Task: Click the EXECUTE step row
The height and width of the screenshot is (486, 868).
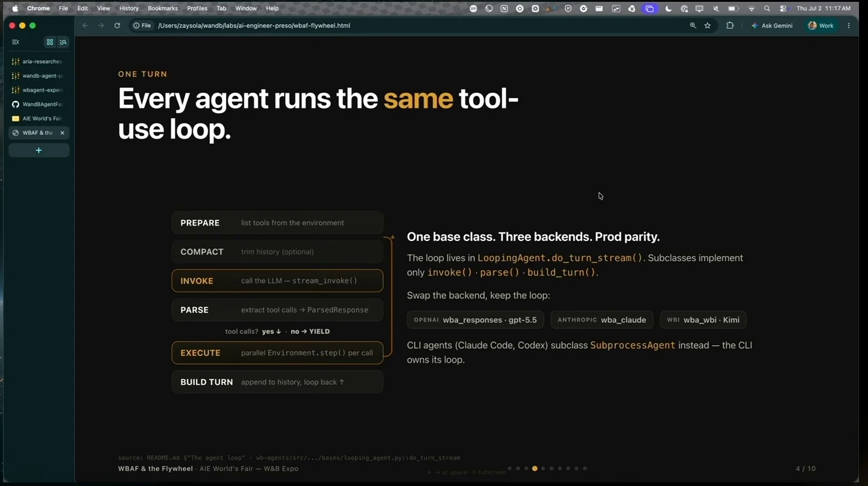Action: [277, 353]
